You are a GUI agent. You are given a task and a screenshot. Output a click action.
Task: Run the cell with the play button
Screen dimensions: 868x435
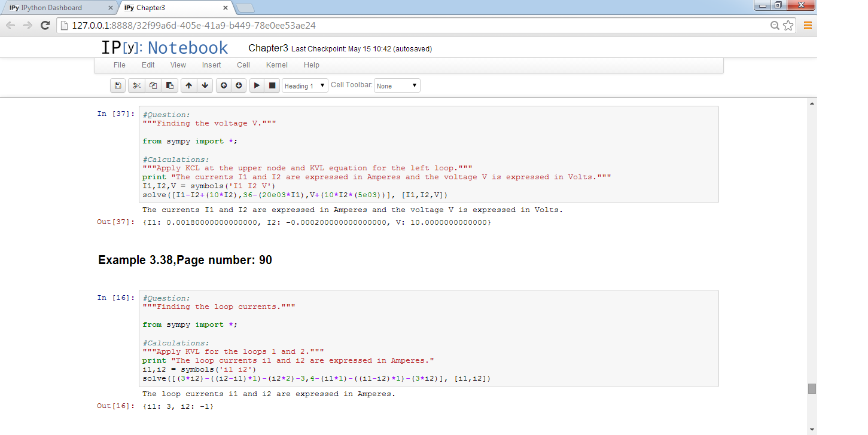pos(257,85)
